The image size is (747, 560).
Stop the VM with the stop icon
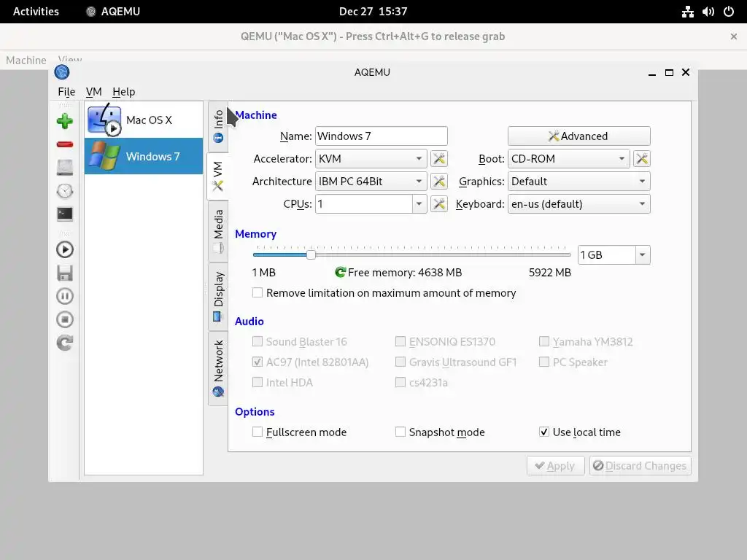65,319
